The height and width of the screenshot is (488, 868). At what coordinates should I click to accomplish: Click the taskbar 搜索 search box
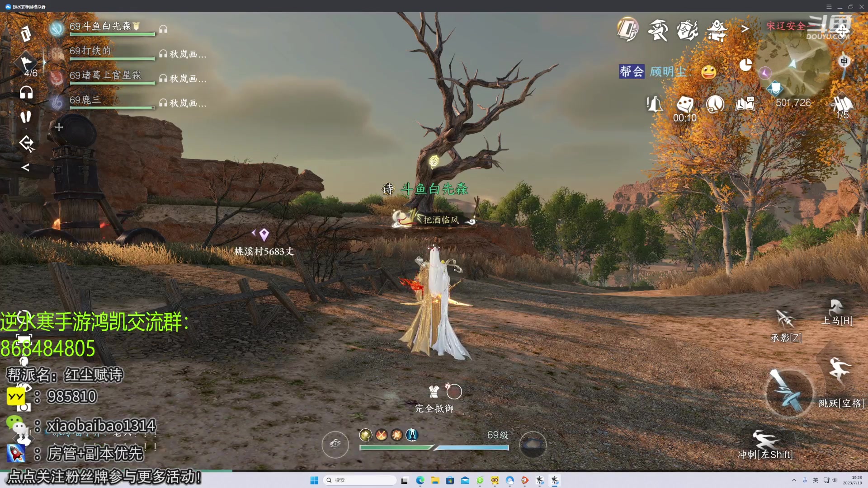click(x=360, y=480)
